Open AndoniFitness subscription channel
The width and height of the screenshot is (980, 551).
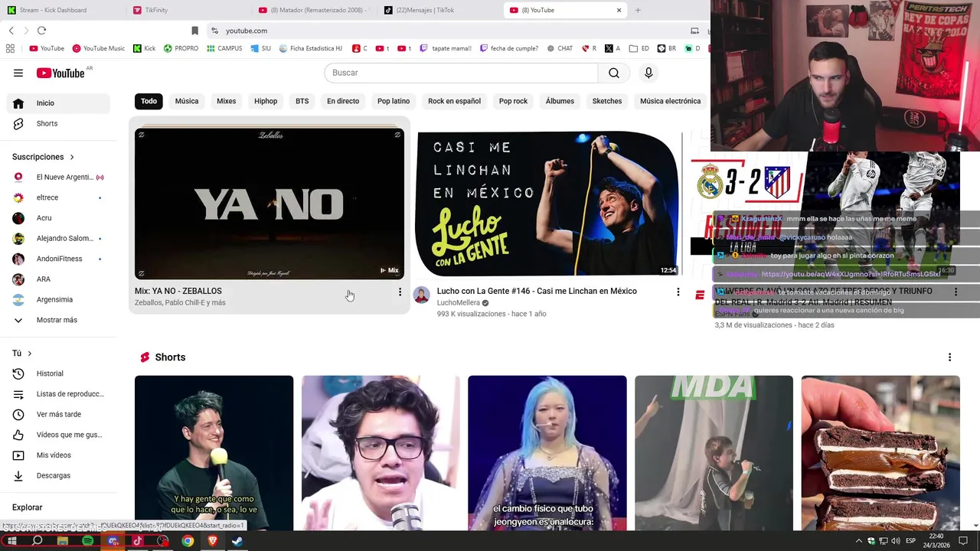pos(58,259)
